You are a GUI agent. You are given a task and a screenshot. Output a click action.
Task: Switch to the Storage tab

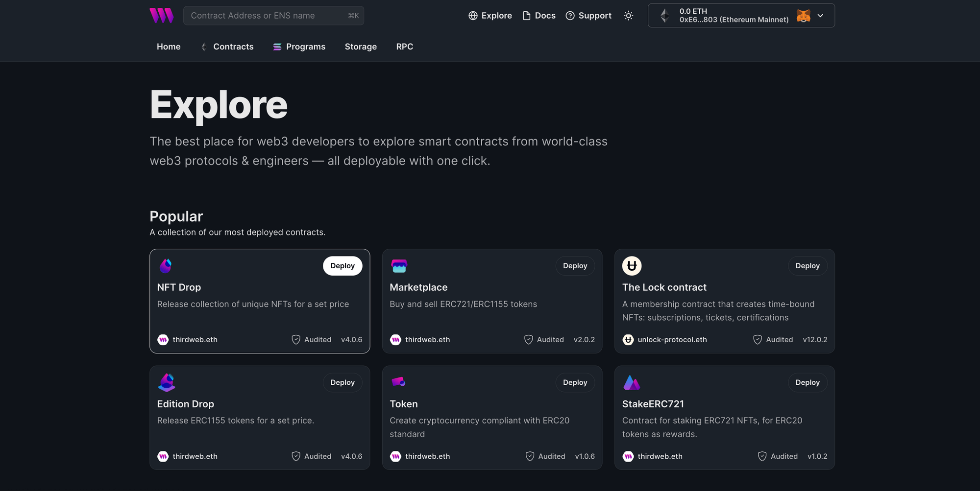(x=361, y=47)
